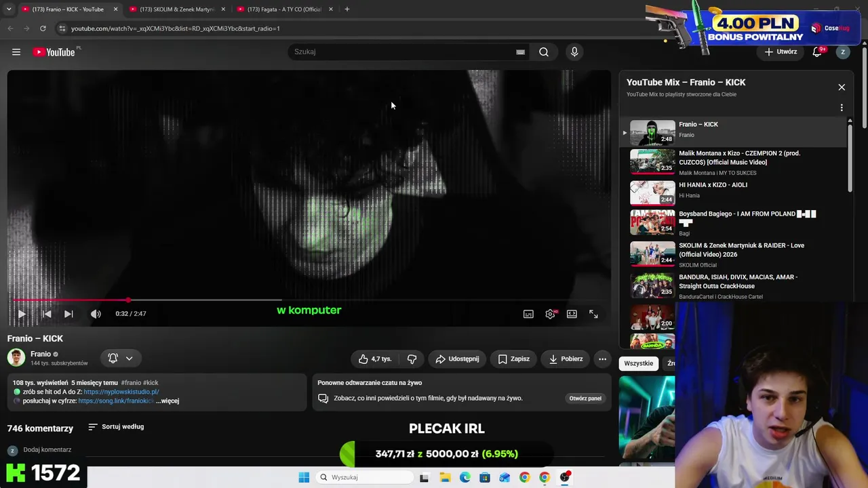
Task: Download the video with Pobierz
Action: (566, 359)
